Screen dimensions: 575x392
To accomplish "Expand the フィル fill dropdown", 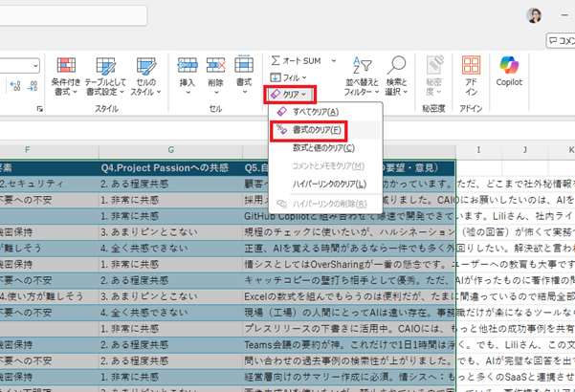I will [x=291, y=76].
